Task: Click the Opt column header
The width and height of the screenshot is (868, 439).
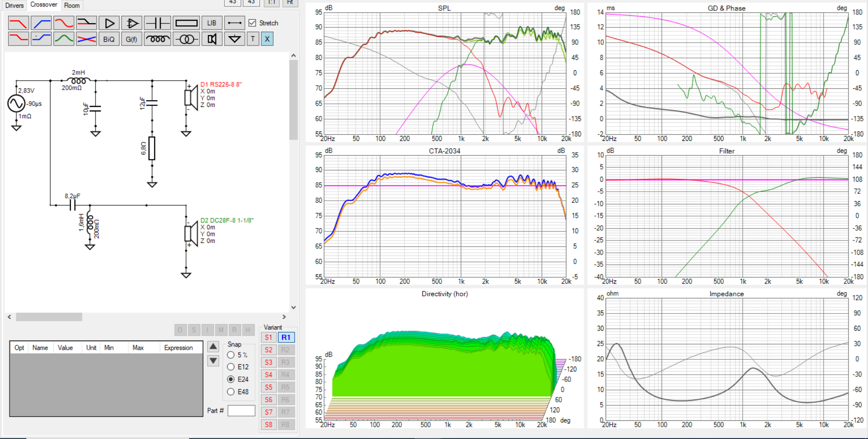Action: (x=19, y=347)
